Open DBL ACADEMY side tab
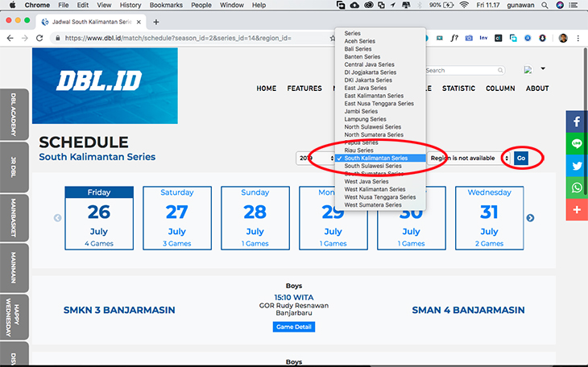Image resolution: width=588 pixels, height=367 pixels. (14, 114)
